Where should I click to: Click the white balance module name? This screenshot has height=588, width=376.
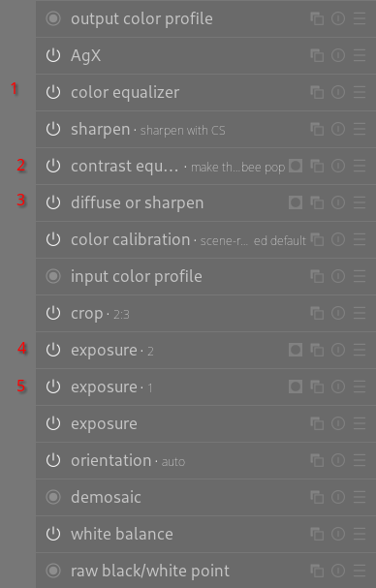(x=122, y=534)
